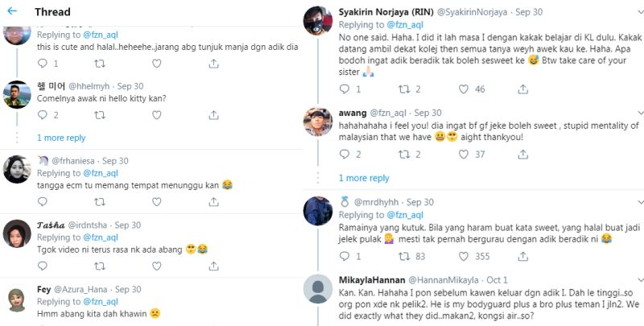Expand "1 more reply" under hello kitty tweet

point(61,138)
